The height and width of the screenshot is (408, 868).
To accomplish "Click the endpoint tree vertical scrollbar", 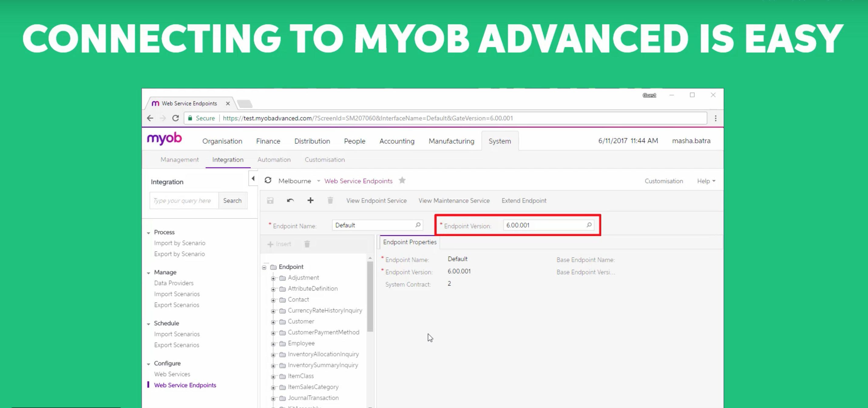I will click(370, 297).
